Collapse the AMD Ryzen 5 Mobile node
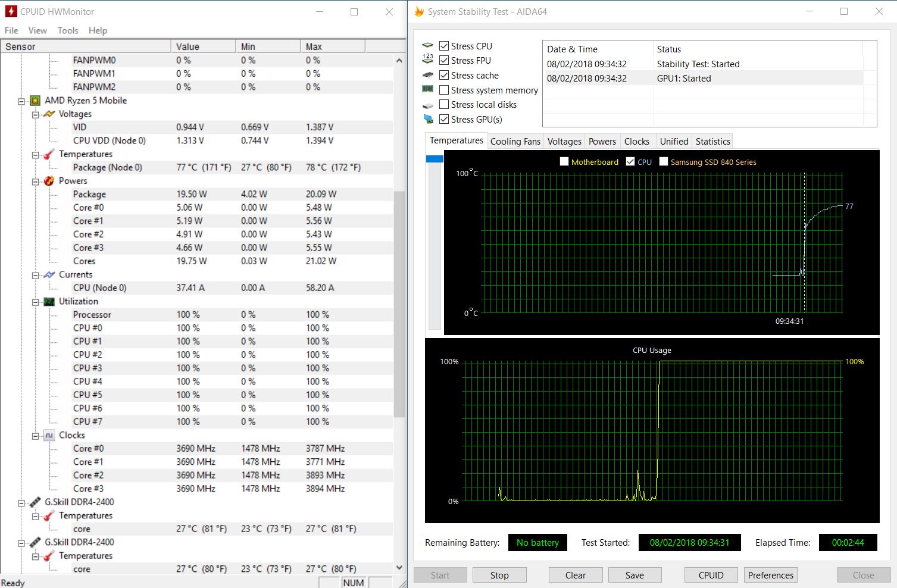 tap(21, 101)
